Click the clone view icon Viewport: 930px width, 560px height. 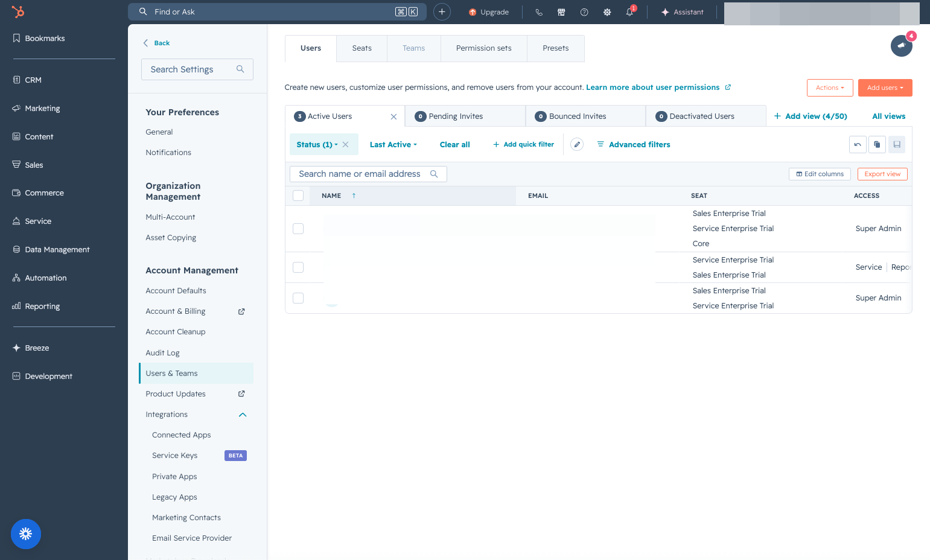click(877, 144)
